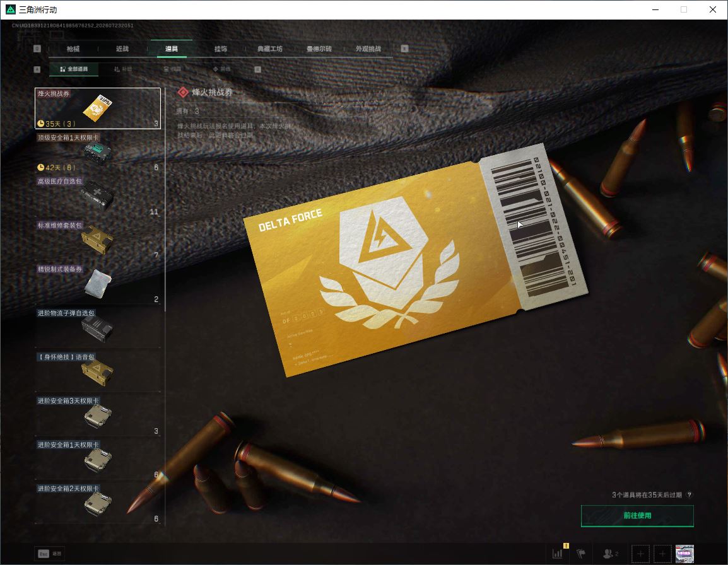Click the Esc 返回 button
Image resolution: width=728 pixels, height=565 pixels.
coord(50,554)
